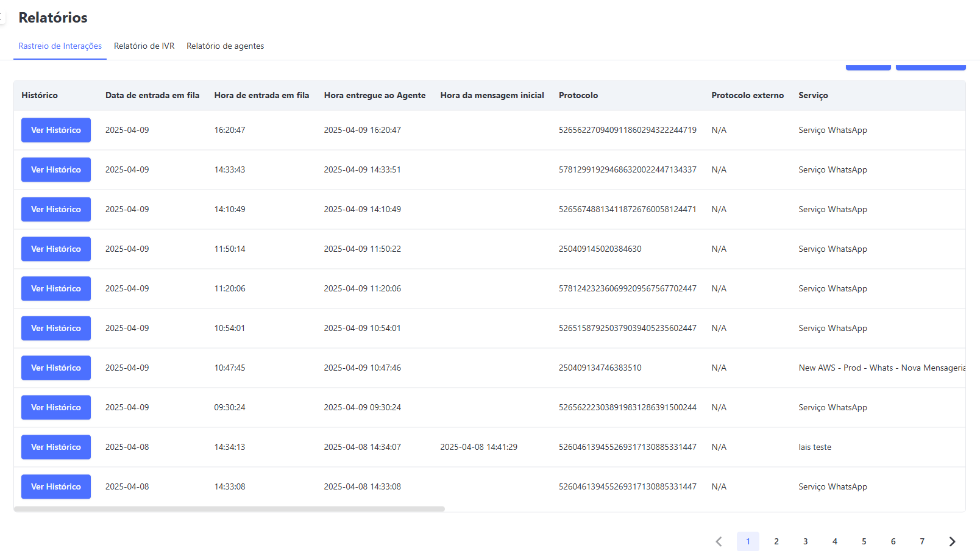Viewport: 980px width, 559px height.
Task: Open the Relatório de agentes tab
Action: point(225,46)
